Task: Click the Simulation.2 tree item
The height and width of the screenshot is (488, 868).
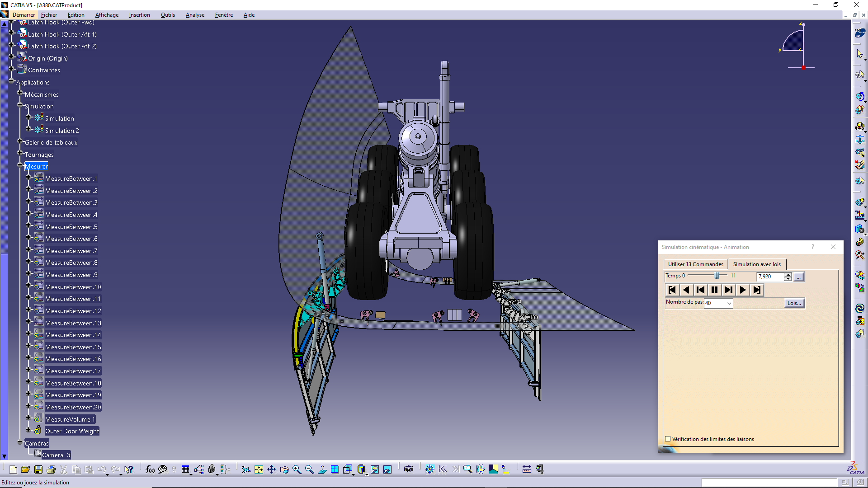Action: pyautogui.click(x=62, y=131)
